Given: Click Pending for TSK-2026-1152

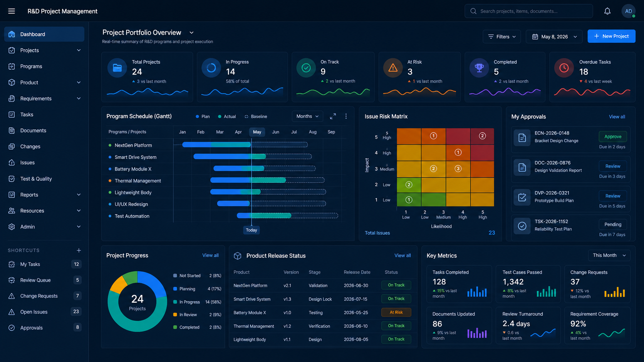Looking at the screenshot, I should point(613,224).
